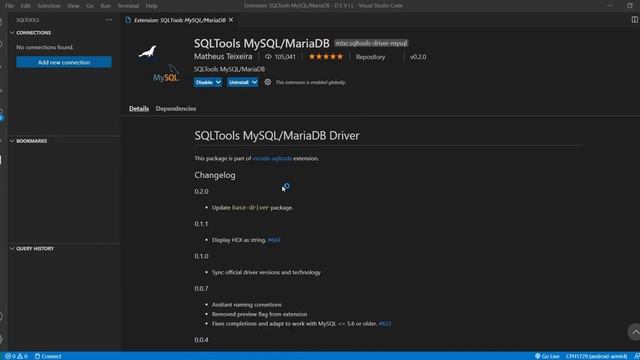The image size is (640, 360).
Task: Close the SQLTools MySQL/MariaDB extension tab
Action: [x=231, y=20]
